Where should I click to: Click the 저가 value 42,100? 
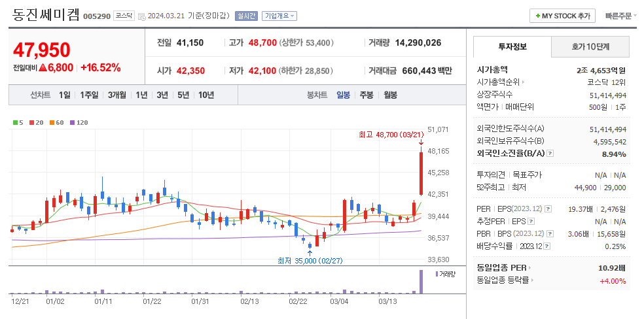[262, 71]
